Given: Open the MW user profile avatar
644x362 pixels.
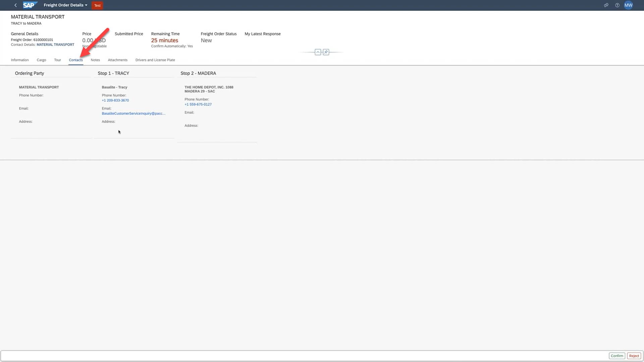Looking at the screenshot, I should pyautogui.click(x=628, y=5).
